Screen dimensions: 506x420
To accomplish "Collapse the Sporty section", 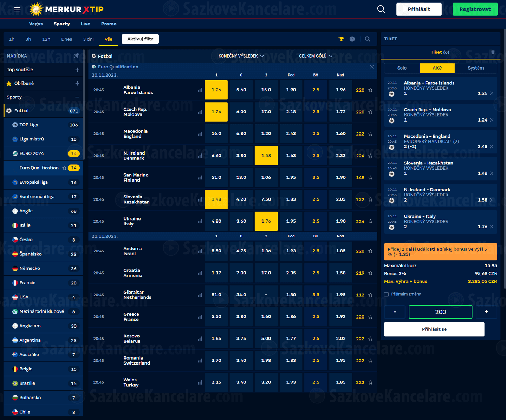I will click(x=77, y=97).
